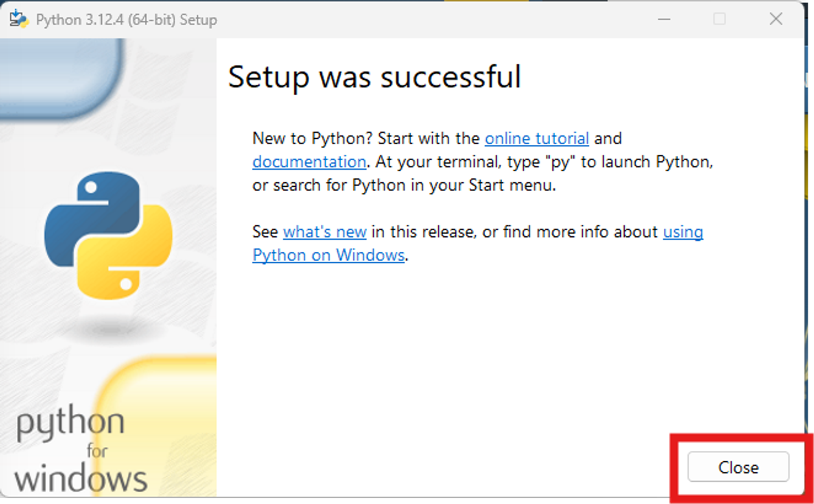Click the 'python' wordmark text

point(70,422)
